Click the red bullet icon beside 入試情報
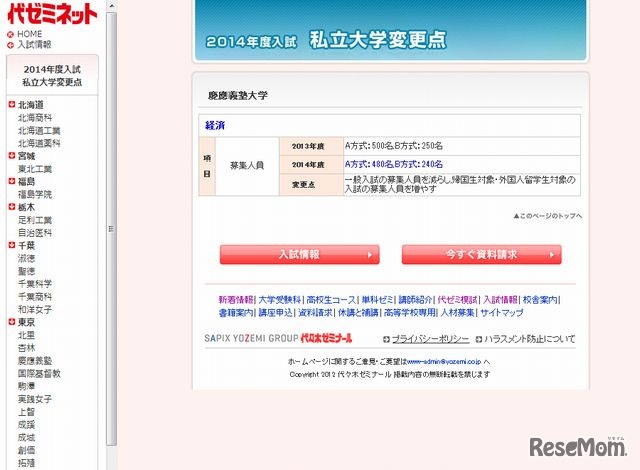640x470 pixels. tap(11, 45)
